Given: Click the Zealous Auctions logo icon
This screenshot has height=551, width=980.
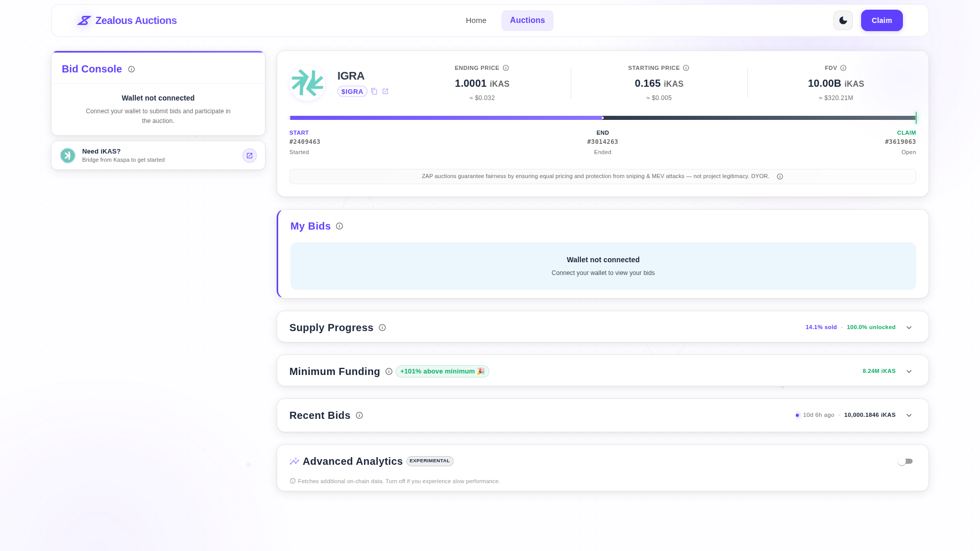Looking at the screenshot, I should click(84, 20).
